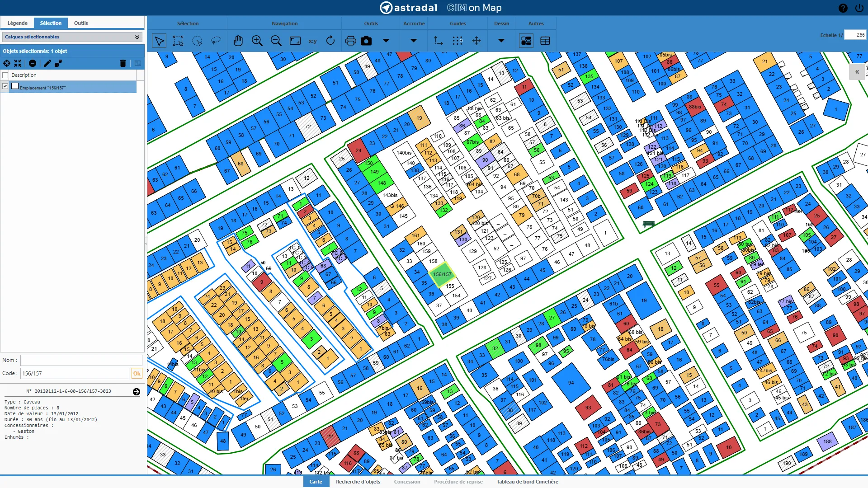
Task: Click the Nom input field
Action: (x=81, y=360)
